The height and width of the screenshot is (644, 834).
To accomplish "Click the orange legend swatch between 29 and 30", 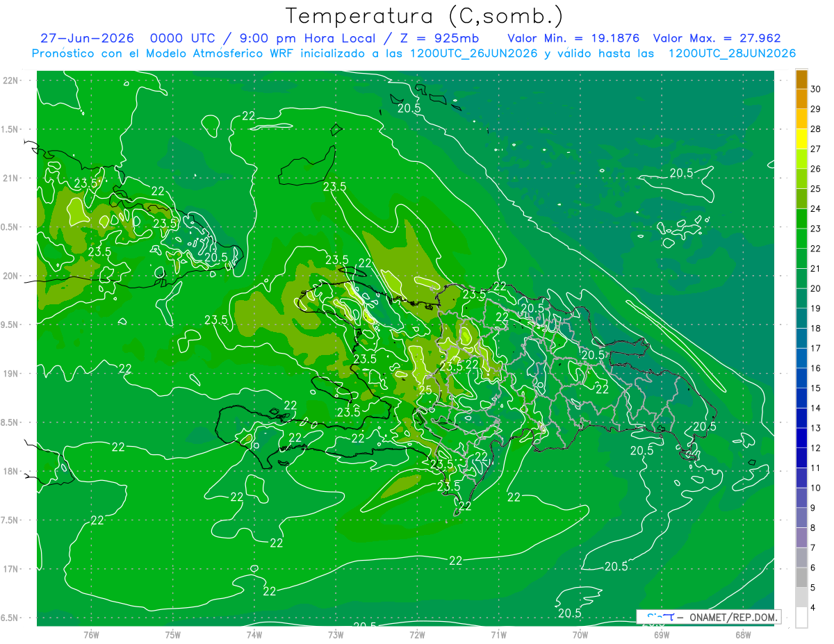I will point(801,99).
